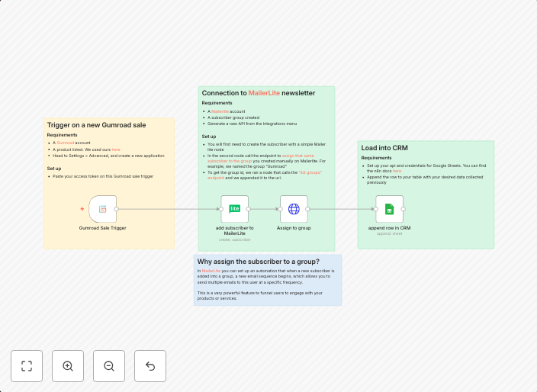The height and width of the screenshot is (392, 537).
Task: Click the 'Gumroad Sale Trigger' node label
Action: (x=102, y=228)
